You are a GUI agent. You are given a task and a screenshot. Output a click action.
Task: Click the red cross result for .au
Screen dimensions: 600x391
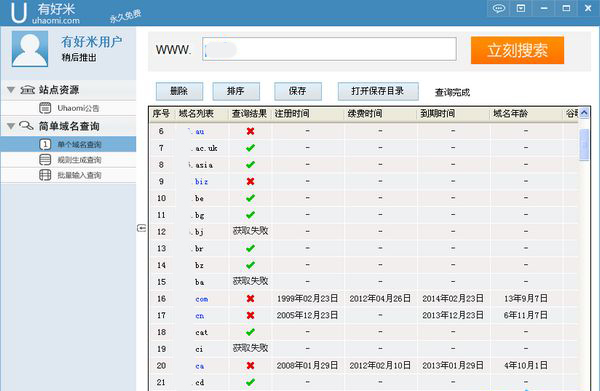[250, 131]
